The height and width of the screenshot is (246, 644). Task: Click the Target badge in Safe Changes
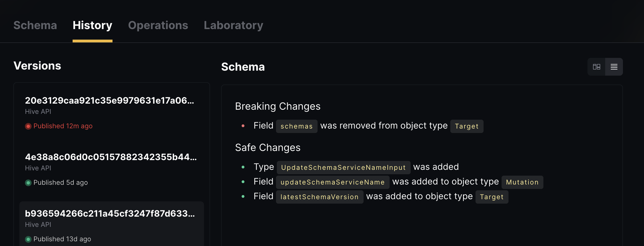(492, 197)
